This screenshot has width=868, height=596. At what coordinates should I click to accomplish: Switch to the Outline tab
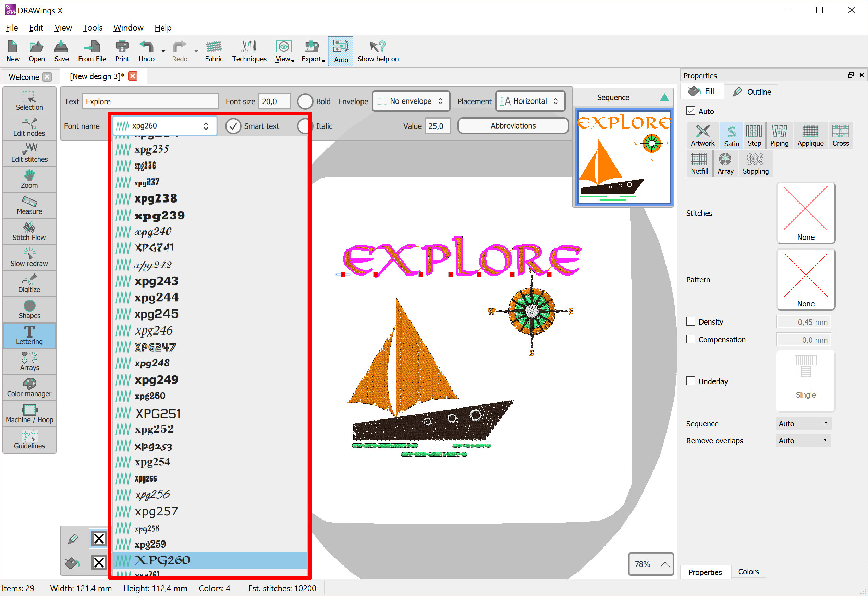click(752, 92)
